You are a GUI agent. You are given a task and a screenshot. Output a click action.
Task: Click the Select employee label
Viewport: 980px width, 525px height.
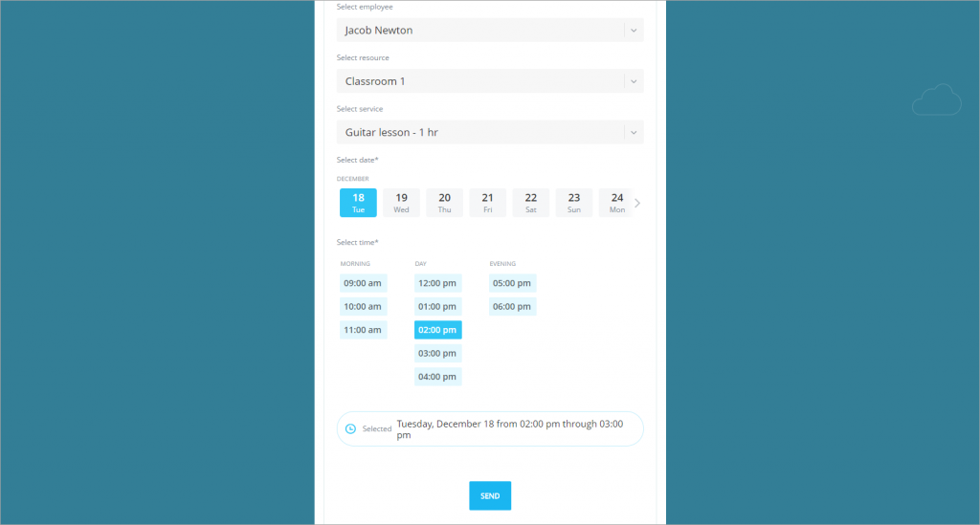click(x=365, y=7)
